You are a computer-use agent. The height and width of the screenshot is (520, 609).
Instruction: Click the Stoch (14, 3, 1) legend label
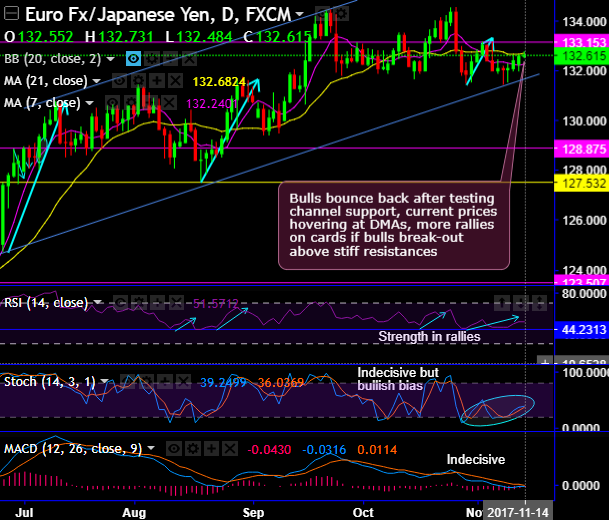[50, 382]
